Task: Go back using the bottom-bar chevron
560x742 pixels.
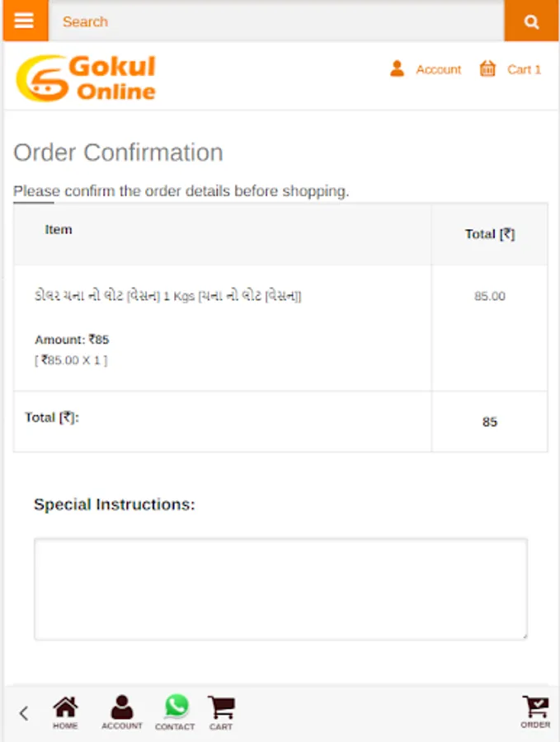Action: pos(24,713)
